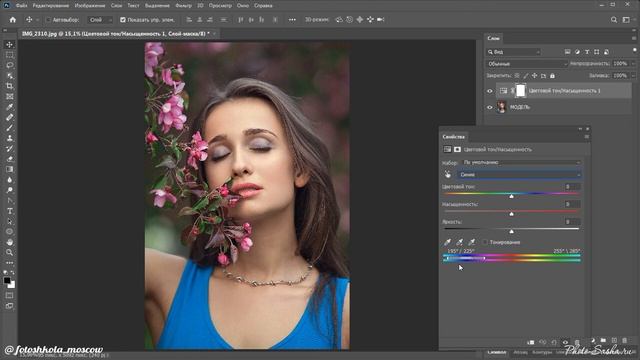The height and width of the screenshot is (360, 640).
Task: Toggle visibility of the МОДЕЛЬ layer
Action: 490,107
